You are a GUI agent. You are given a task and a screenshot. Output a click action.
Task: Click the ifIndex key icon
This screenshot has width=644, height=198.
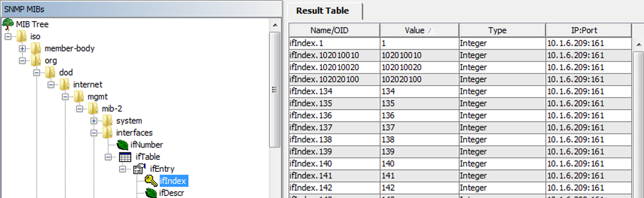click(151, 181)
